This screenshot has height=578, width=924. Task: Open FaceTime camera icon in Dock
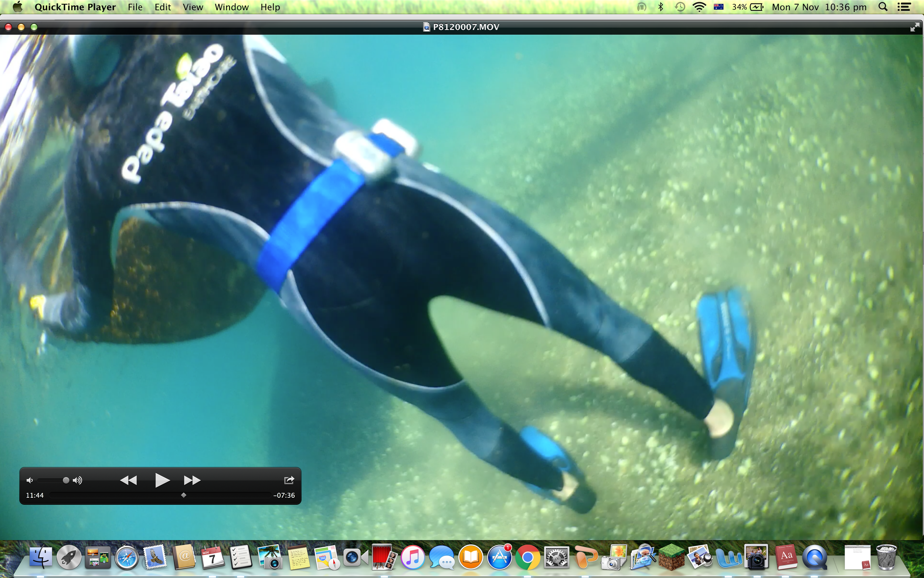pyautogui.click(x=356, y=557)
